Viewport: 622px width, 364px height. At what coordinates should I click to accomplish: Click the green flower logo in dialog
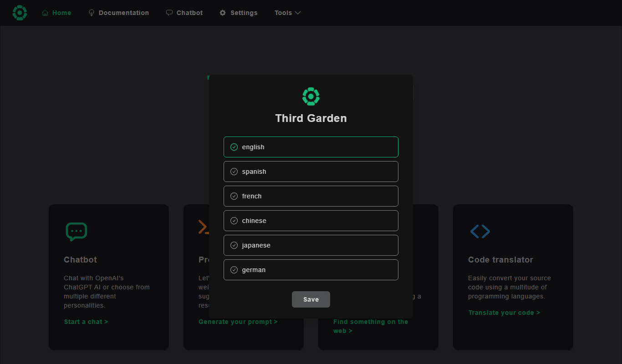tap(311, 96)
